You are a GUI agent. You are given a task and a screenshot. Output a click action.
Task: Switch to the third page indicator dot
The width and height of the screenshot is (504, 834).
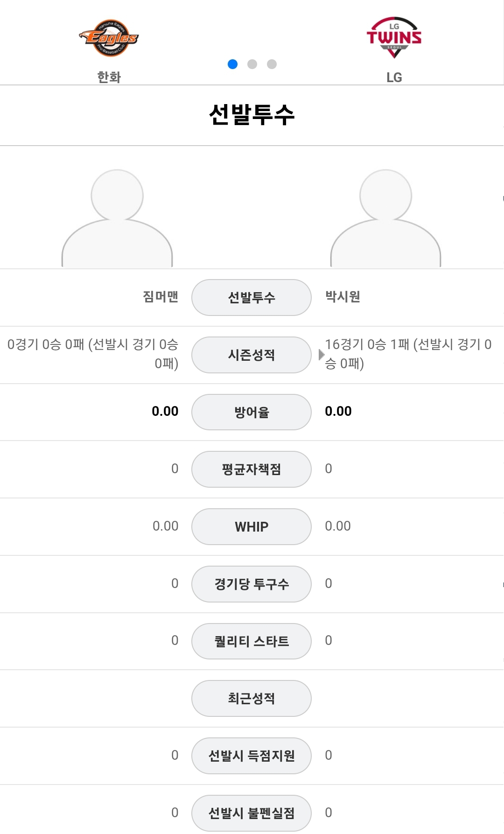coord(272,64)
